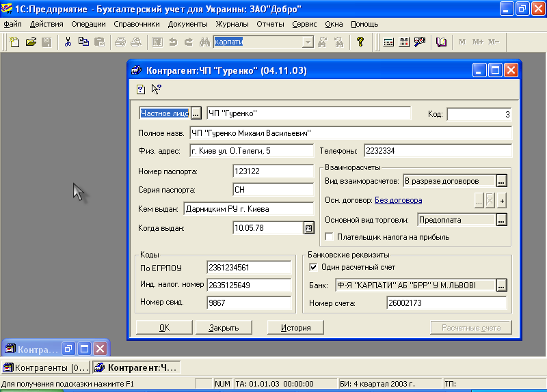
Task: Click the find next toolbar icon
Action: tap(323, 42)
